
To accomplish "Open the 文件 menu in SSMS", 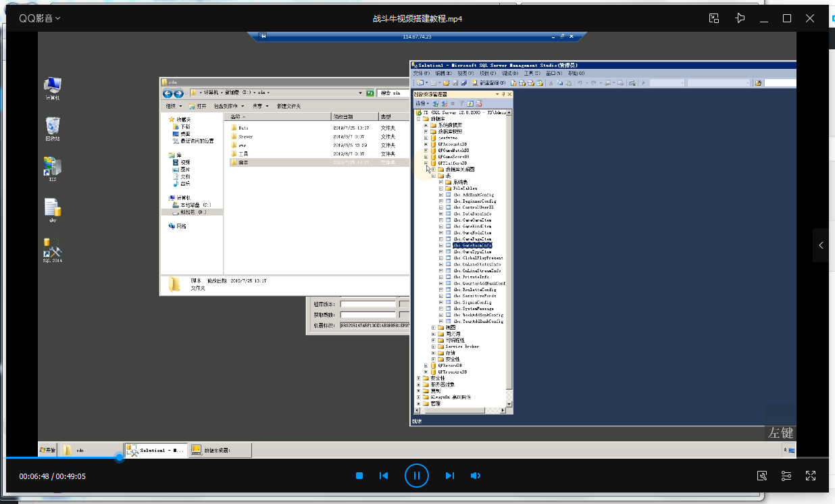I will click(x=421, y=73).
